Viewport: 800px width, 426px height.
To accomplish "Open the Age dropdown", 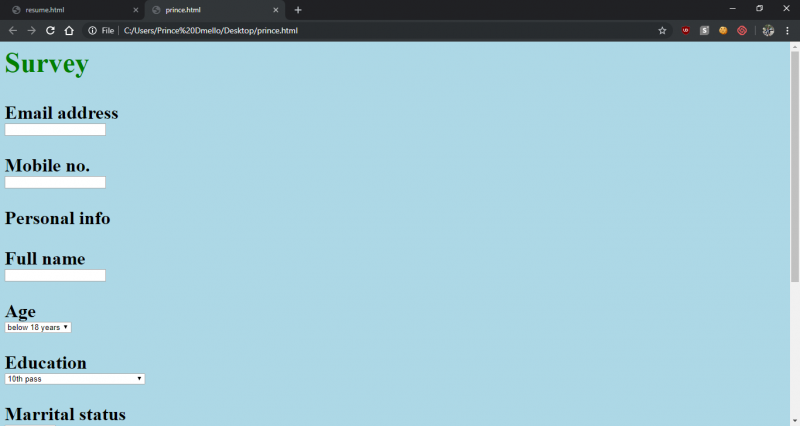I will point(38,327).
